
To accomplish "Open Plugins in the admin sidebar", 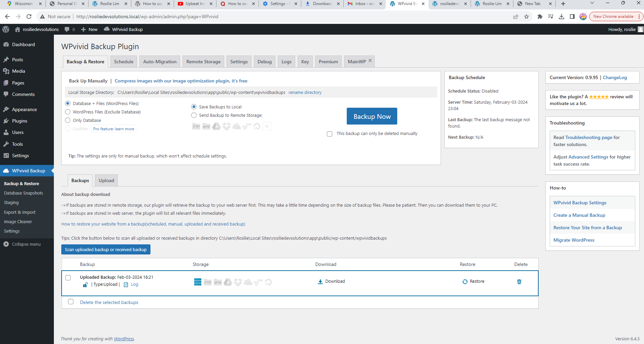I will tap(20, 121).
